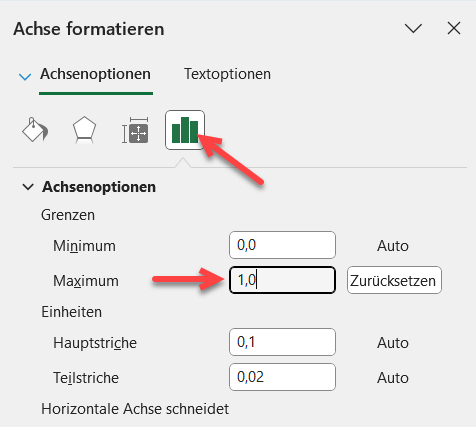The image size is (476, 427).
Task: Click Auto next to the Teilstriche field
Action: (x=393, y=378)
